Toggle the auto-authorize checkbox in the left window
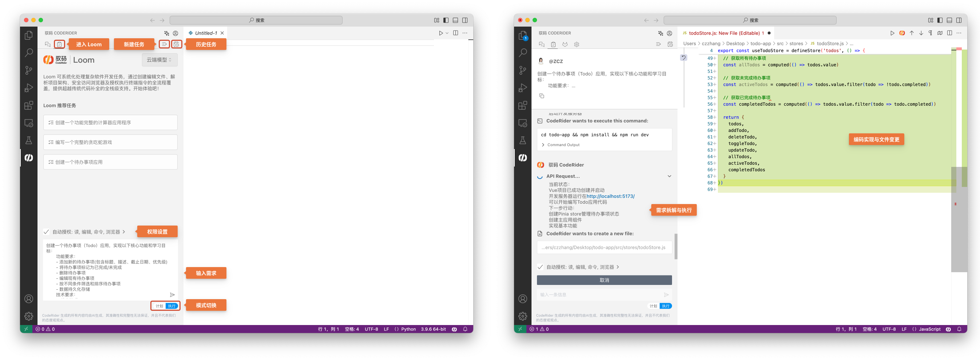The image size is (980, 360). click(x=46, y=232)
